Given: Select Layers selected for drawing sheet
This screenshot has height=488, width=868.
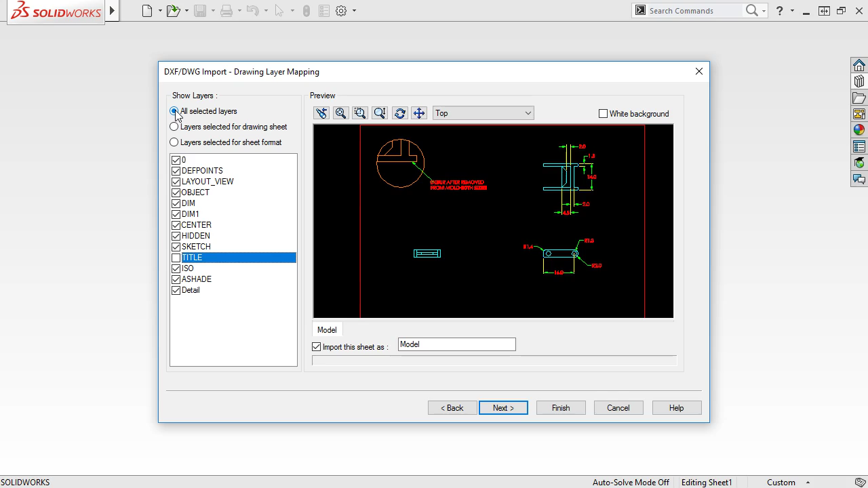Looking at the screenshot, I should 174,127.
